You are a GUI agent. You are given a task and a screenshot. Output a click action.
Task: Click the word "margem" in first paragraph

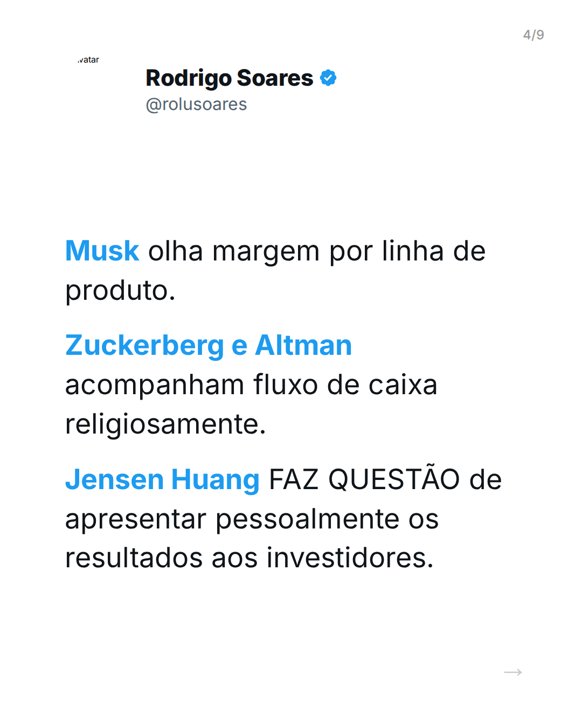pos(266,251)
